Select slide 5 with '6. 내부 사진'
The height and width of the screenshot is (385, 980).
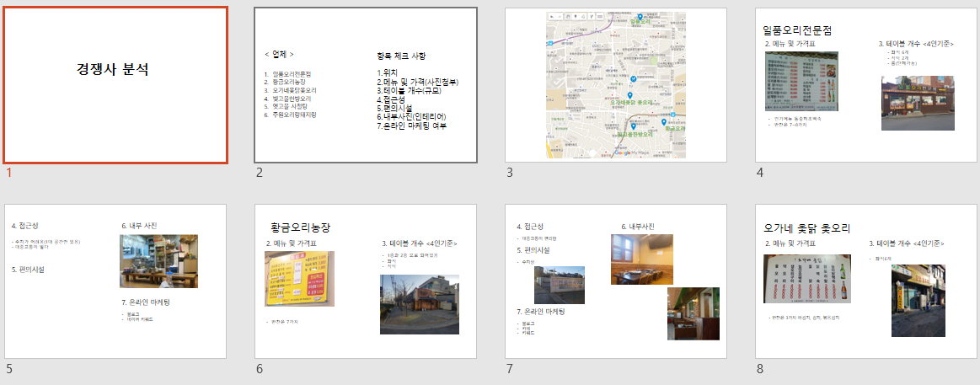(115, 281)
